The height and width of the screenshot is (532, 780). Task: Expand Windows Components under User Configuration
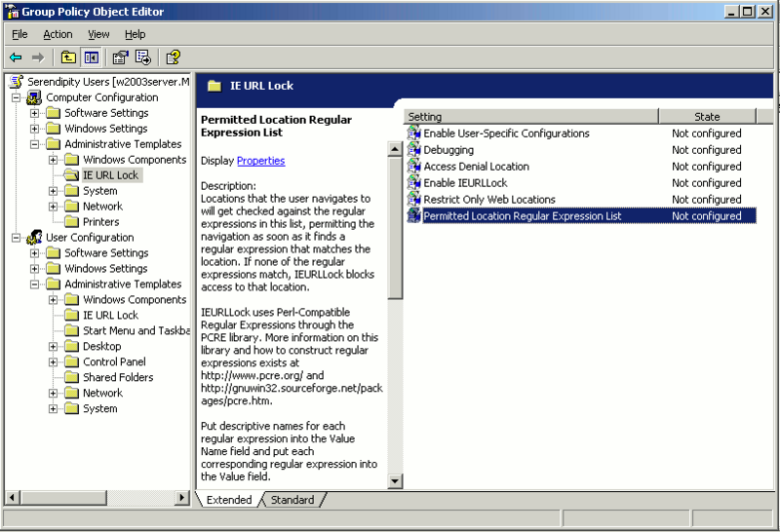[53, 300]
